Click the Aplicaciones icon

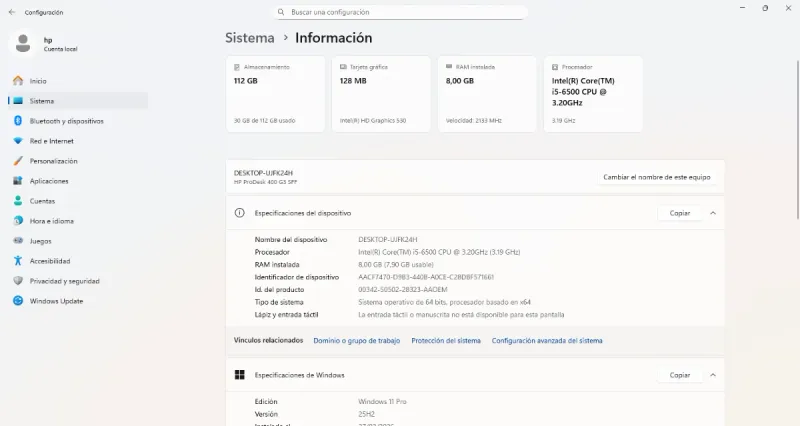[18, 181]
